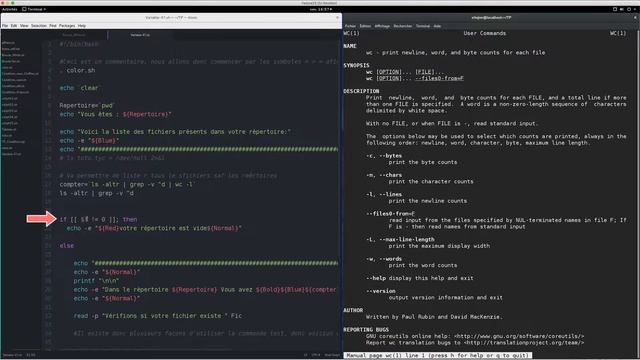Click the 'User Commands' header in the man page

[484, 33]
